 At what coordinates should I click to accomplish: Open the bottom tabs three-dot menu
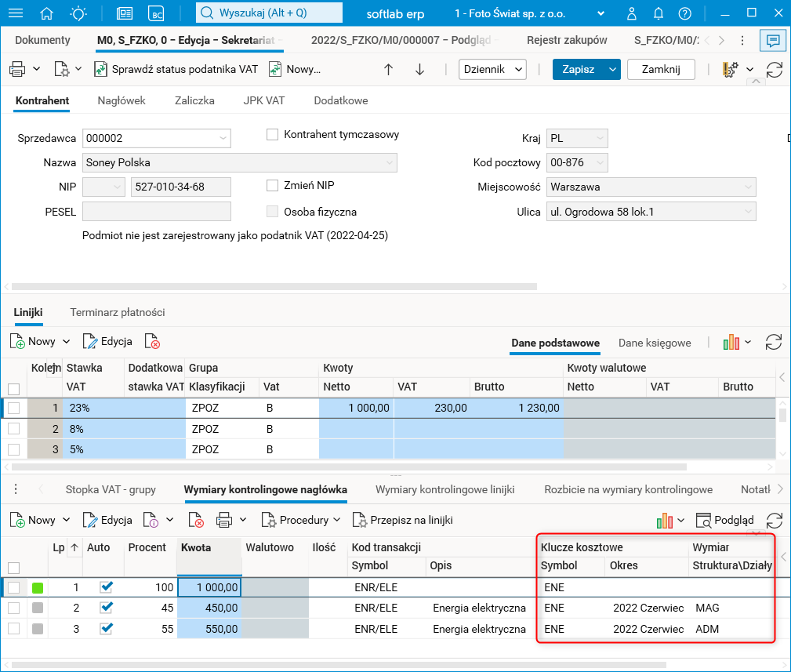[x=16, y=489]
